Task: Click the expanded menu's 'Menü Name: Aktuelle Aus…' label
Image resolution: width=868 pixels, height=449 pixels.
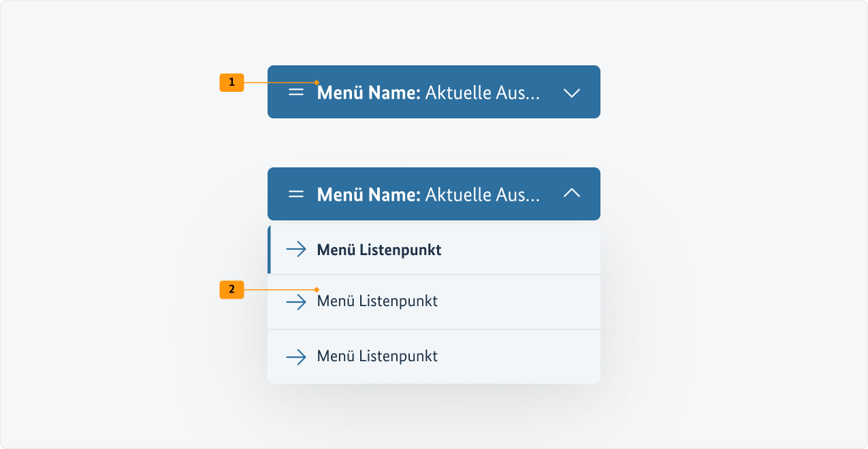Action: pos(429,195)
